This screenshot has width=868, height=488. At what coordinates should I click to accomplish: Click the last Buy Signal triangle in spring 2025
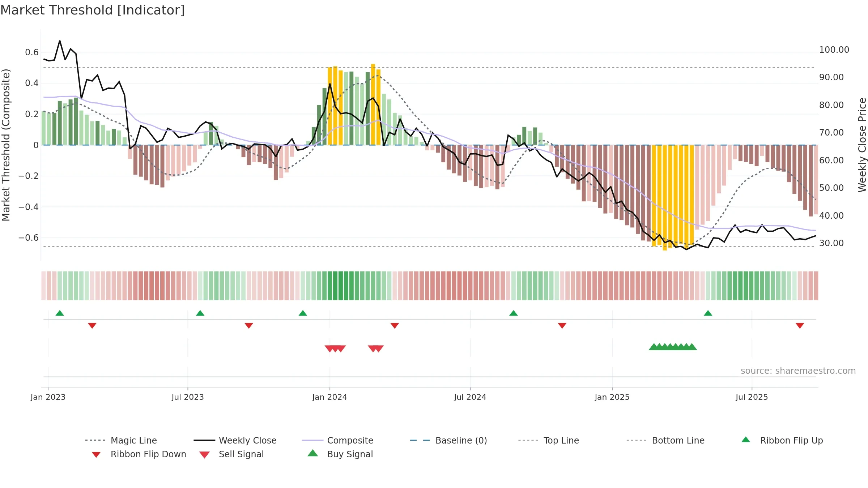692,347
